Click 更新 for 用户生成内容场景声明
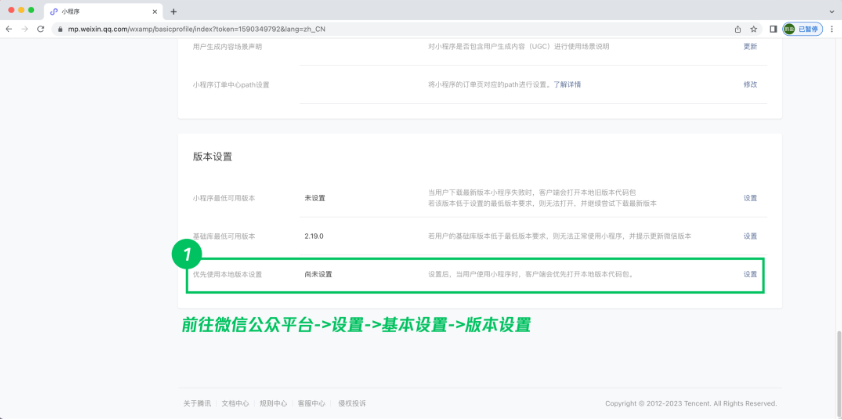This screenshot has height=420, width=842. (x=750, y=47)
